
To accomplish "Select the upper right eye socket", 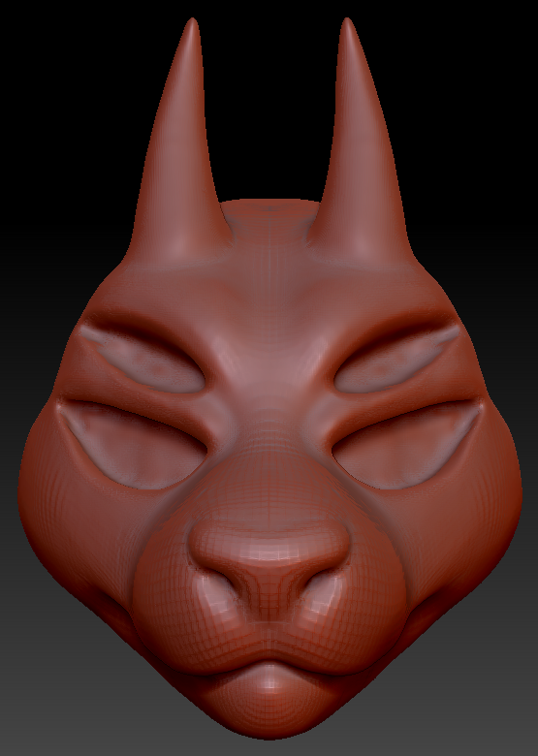I will [396, 360].
